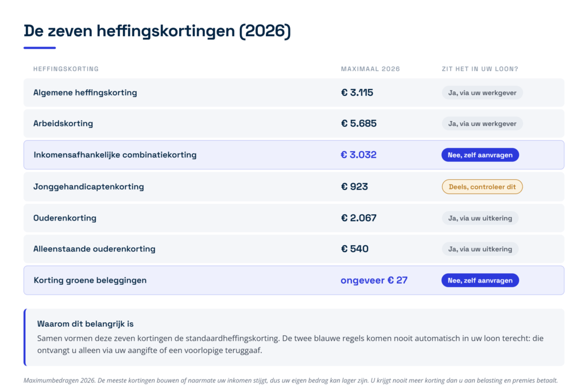Viewport: 588px width, 391px height.
Task: Select the Korting groene beleggingen row label
Action: 90,280
